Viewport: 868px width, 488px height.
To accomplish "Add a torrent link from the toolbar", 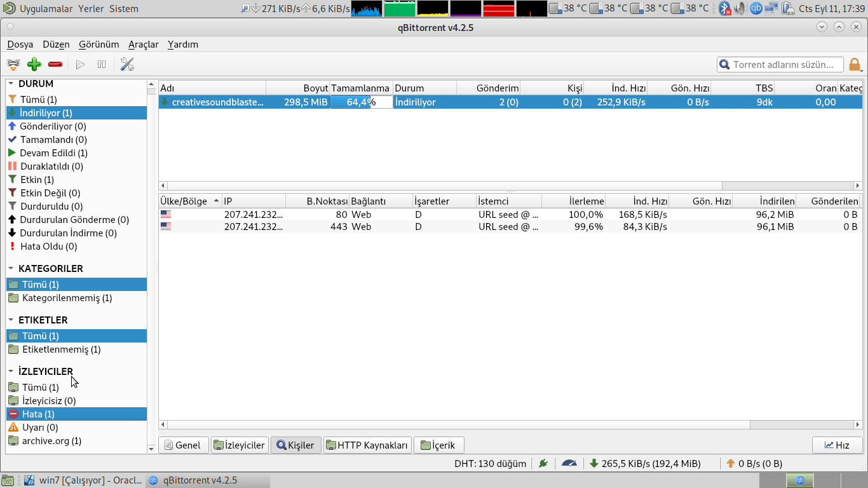I will click(x=13, y=64).
